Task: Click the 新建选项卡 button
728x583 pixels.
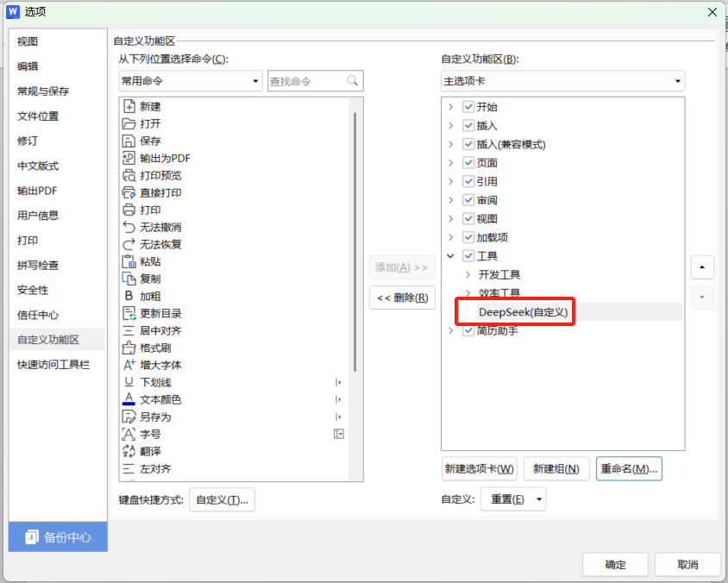Action: (x=479, y=469)
